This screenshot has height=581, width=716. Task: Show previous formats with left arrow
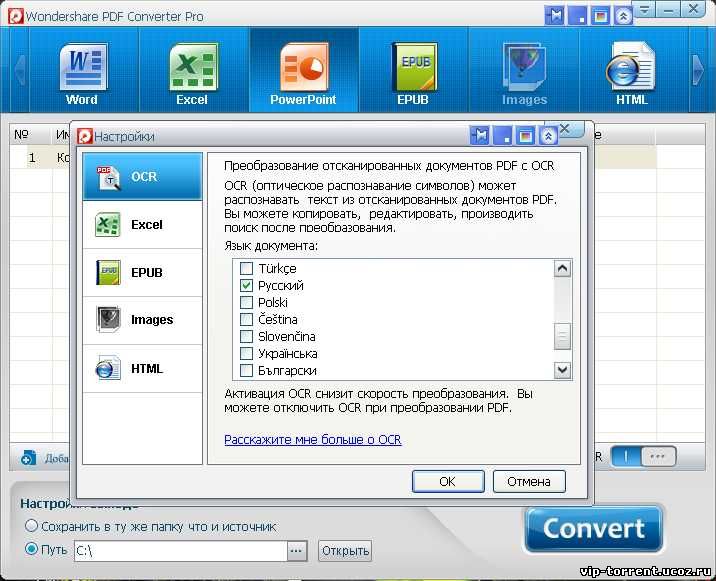click(x=19, y=70)
